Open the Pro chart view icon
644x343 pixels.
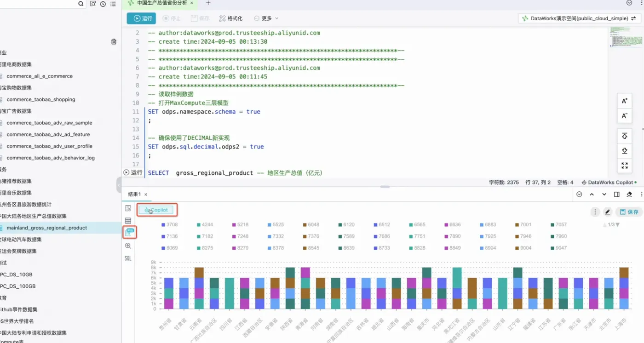(129, 232)
